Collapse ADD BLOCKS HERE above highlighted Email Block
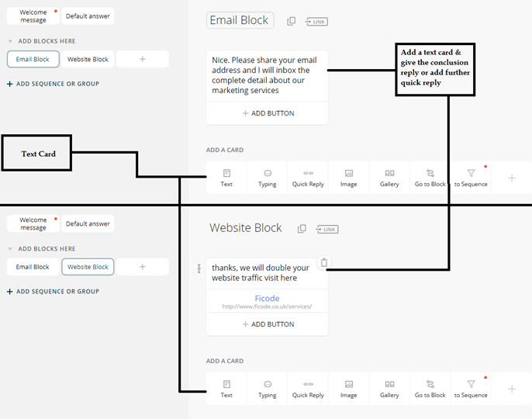Viewport: 532px width, 419px height. (x=11, y=41)
